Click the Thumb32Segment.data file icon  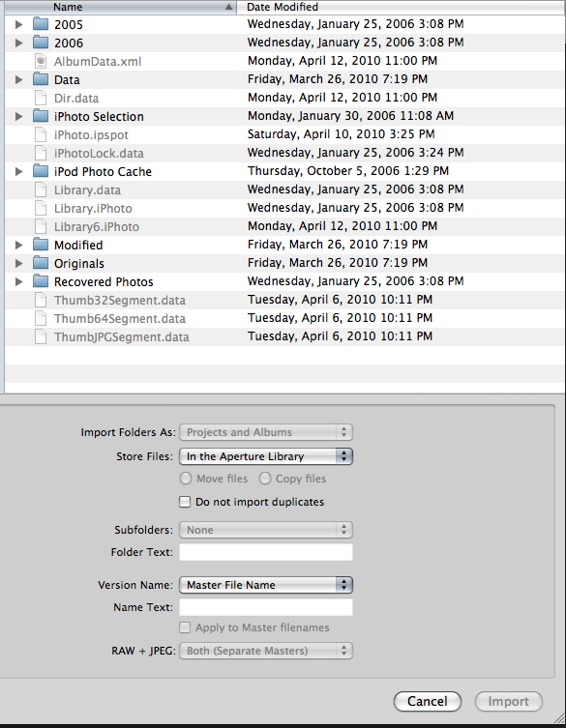tap(41, 300)
